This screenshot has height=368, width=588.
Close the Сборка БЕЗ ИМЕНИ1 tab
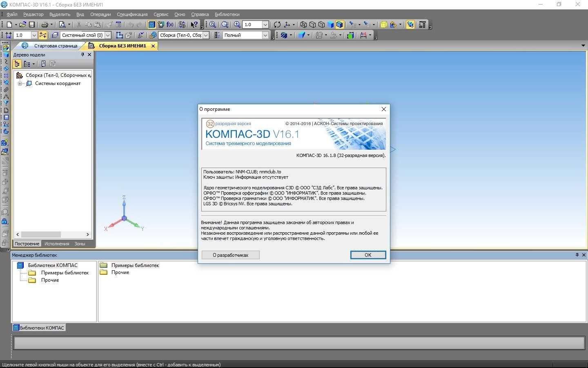pyautogui.click(x=153, y=46)
